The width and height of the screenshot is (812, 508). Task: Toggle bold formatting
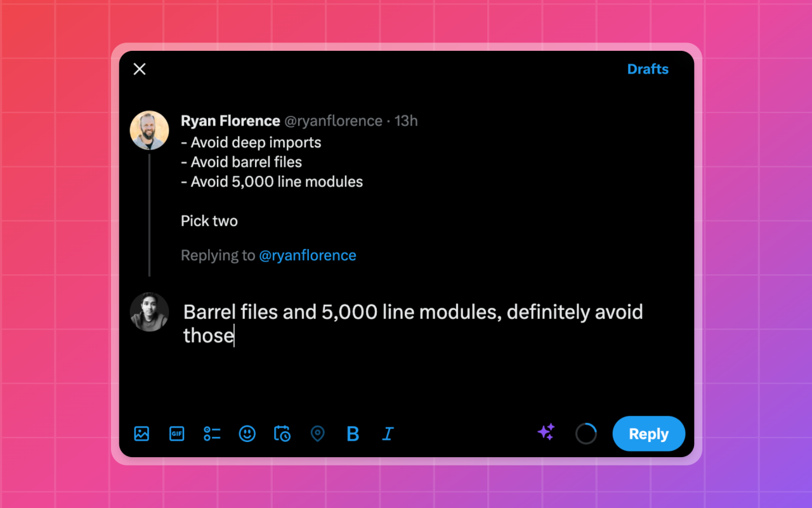pos(353,434)
